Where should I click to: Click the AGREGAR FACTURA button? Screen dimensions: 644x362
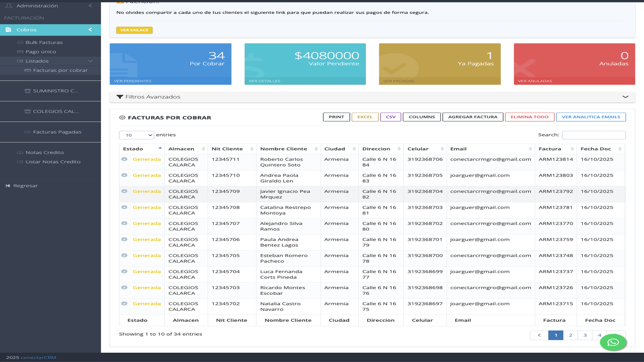click(x=473, y=117)
